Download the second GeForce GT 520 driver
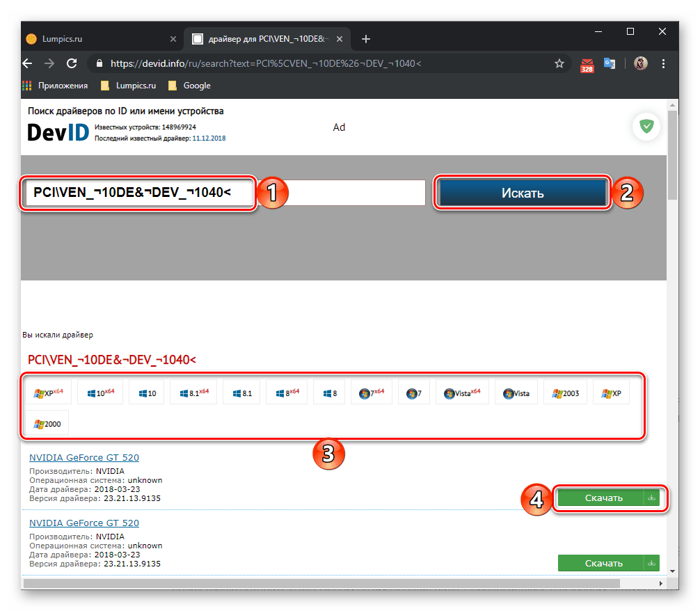Viewport: 700px width, 611px height. (x=608, y=563)
